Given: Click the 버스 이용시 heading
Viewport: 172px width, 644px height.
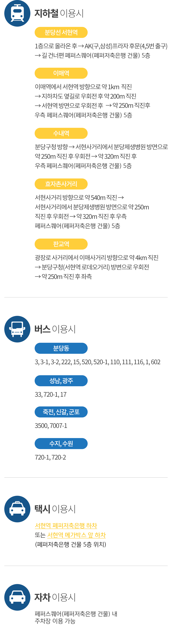Looking at the screenshot, I should coord(55,329).
